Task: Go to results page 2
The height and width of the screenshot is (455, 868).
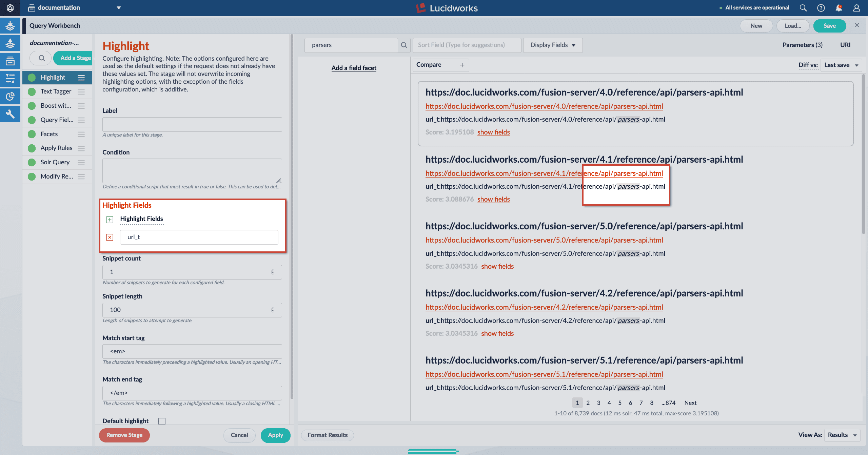Action: pyautogui.click(x=588, y=403)
